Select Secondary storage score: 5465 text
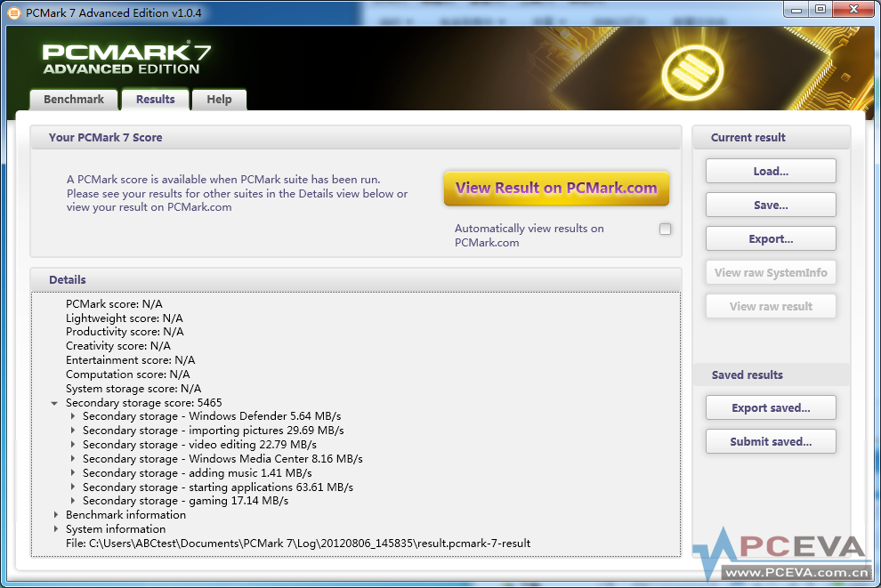 pos(144,403)
